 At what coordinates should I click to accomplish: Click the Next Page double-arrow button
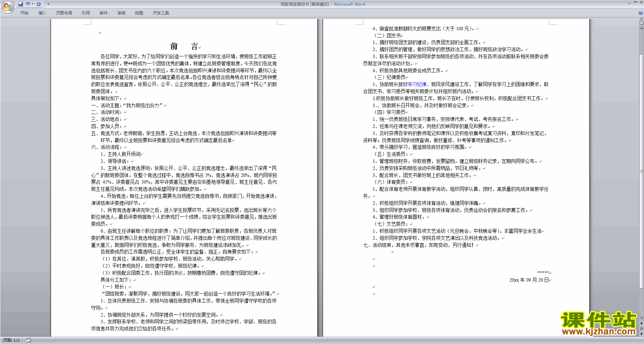(x=642, y=334)
